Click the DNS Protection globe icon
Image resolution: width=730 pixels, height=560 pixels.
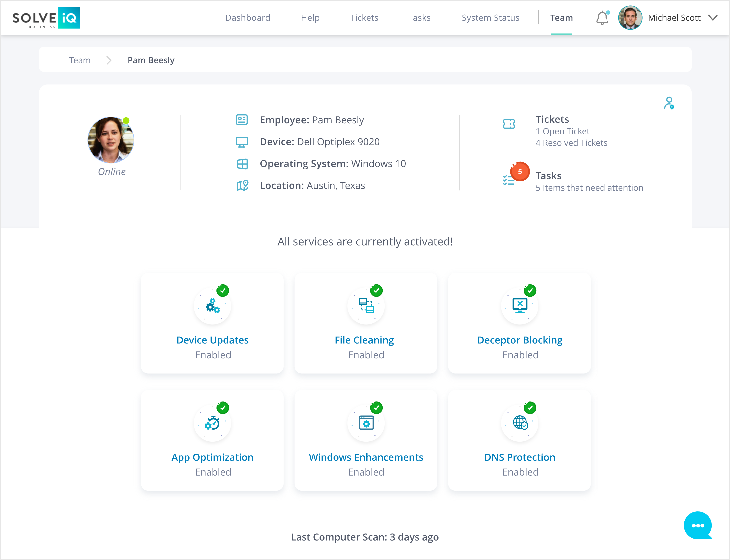(520, 423)
